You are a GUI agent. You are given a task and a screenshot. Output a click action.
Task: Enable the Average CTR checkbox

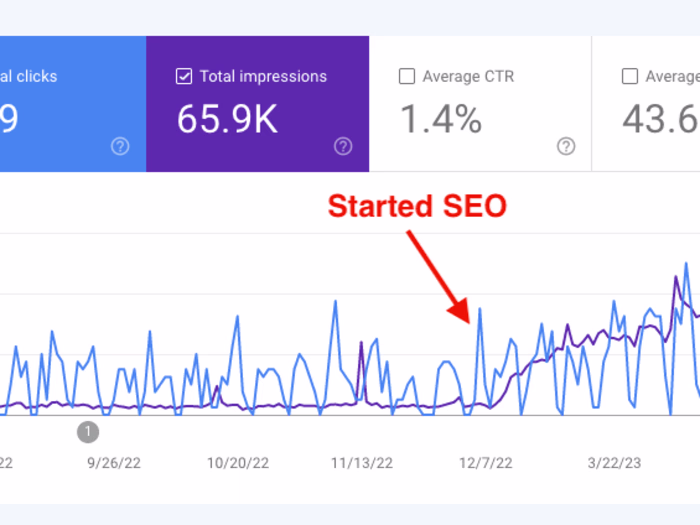(406, 76)
